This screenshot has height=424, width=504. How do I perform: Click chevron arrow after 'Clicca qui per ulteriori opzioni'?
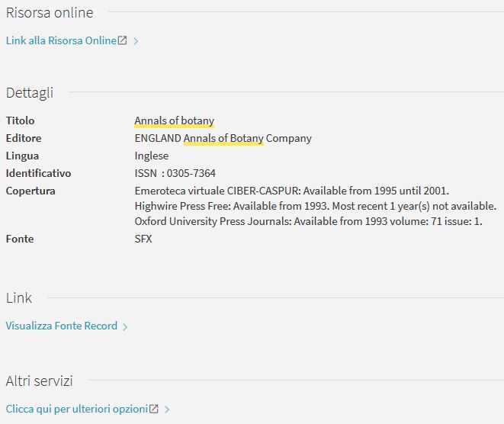pos(167,410)
